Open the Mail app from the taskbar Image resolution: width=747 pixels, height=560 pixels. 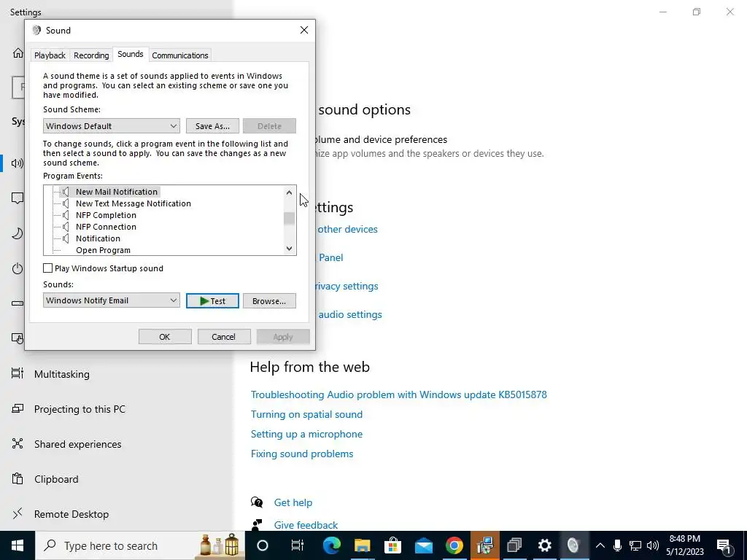point(424,545)
